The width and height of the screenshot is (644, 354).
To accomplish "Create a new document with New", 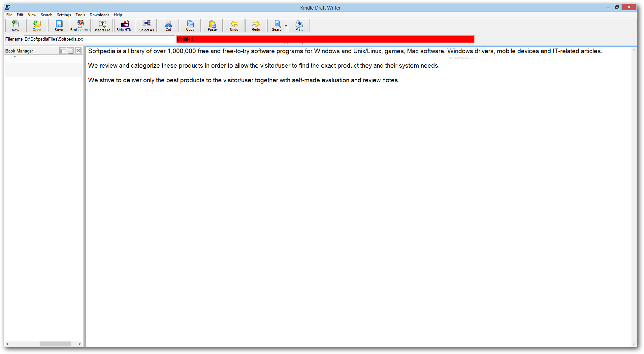I will (x=16, y=26).
